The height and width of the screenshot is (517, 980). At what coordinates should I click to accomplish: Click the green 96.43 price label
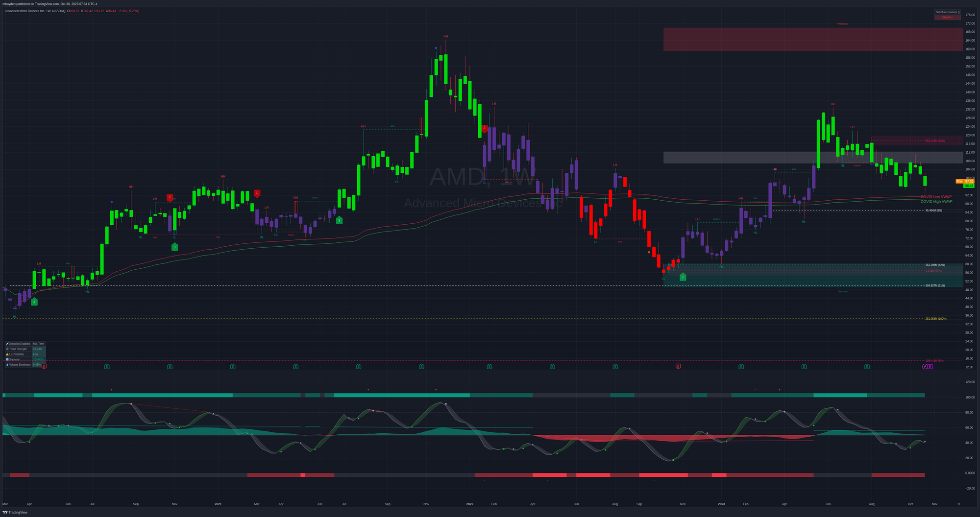(969, 186)
